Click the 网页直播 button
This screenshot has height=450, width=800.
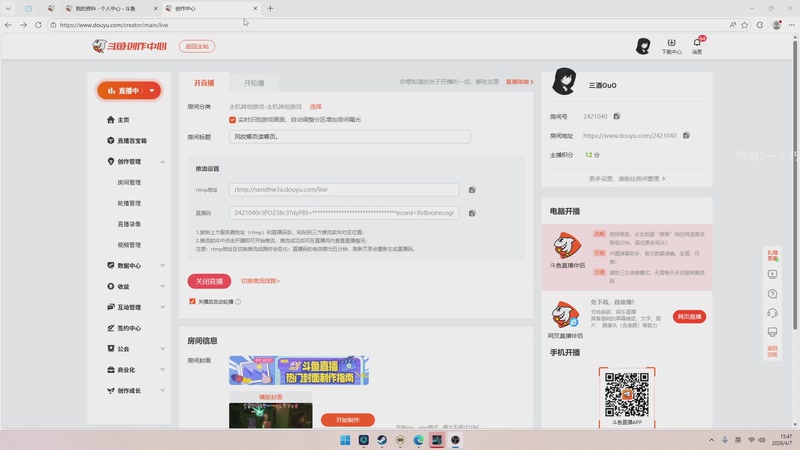689,317
